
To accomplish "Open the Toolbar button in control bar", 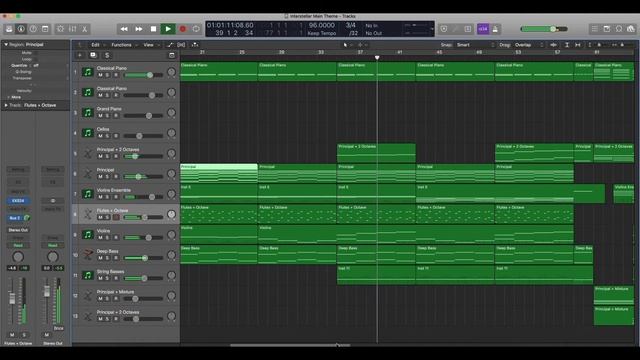I will pyautogui.click(x=45, y=29).
